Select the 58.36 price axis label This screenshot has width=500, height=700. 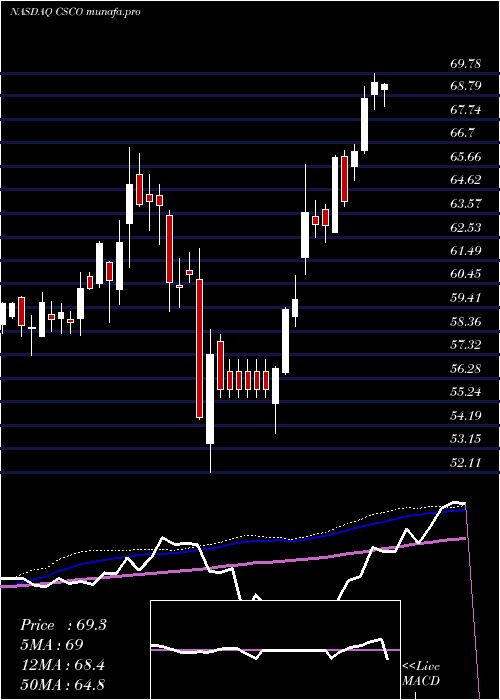tap(466, 321)
